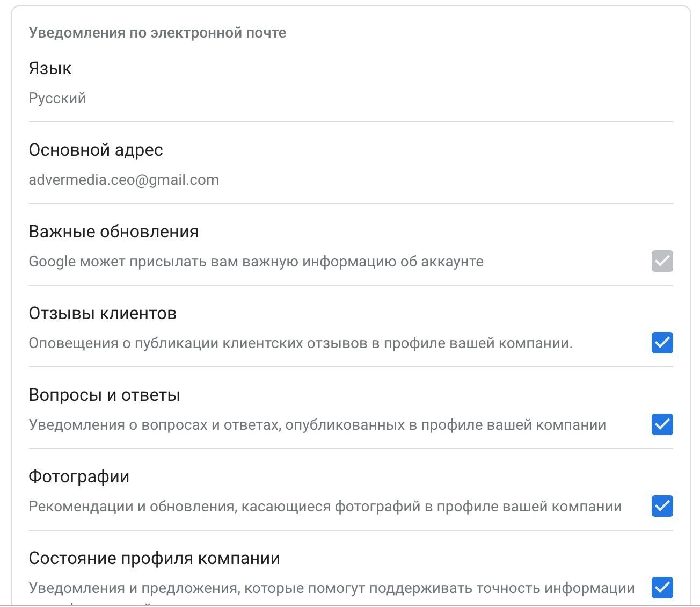Viewport: 700px width, 607px height.
Task: Click the photo recommendations description text
Action: 325,507
